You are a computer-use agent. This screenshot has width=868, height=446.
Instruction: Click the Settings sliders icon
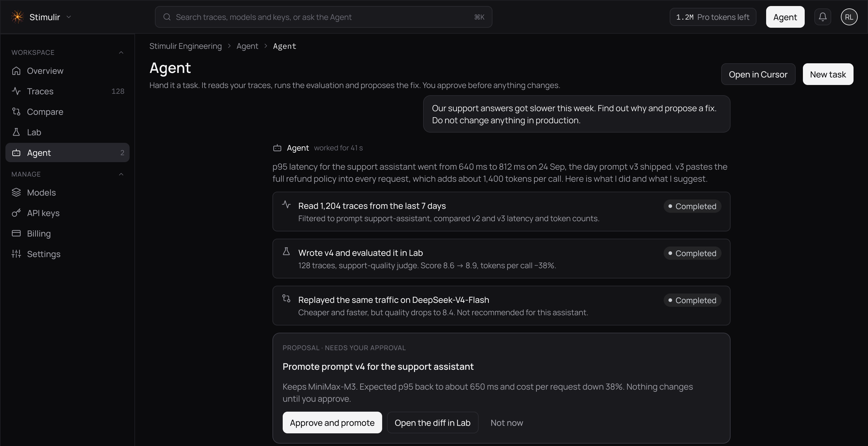coord(16,254)
